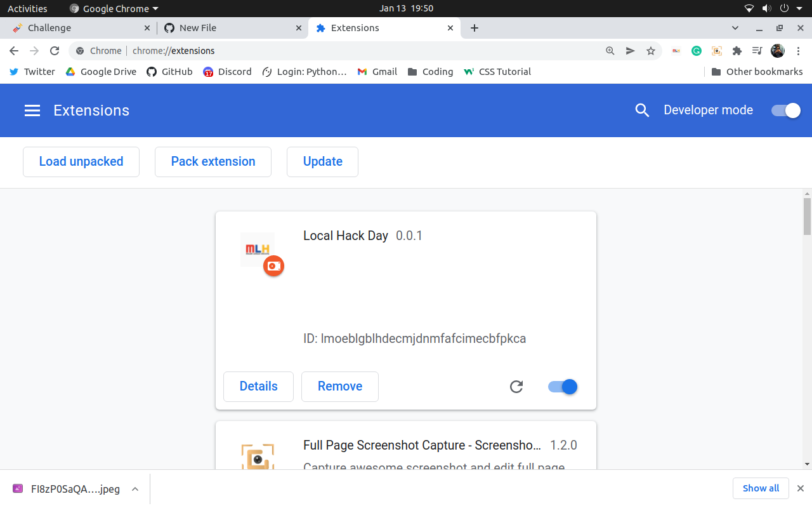
Task: Click the Load unpacked button
Action: click(x=81, y=162)
